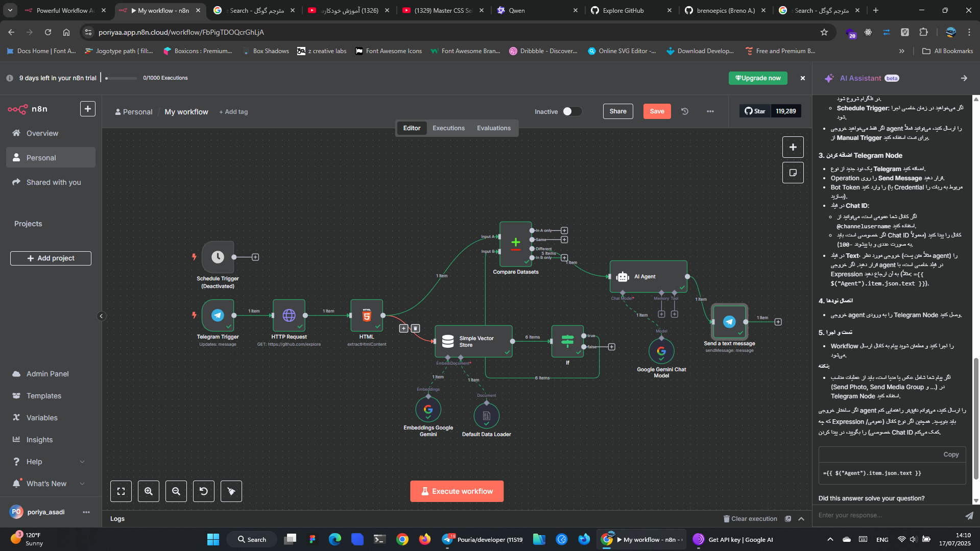Select the AI Agent node
Viewport: 980px width, 551px height.
648,276
